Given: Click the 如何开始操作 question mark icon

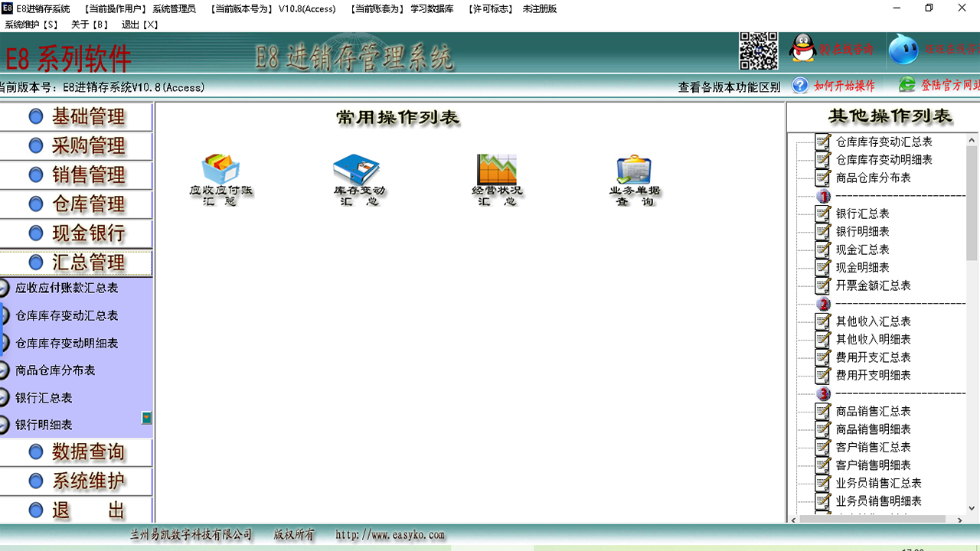Looking at the screenshot, I should tap(800, 86).
